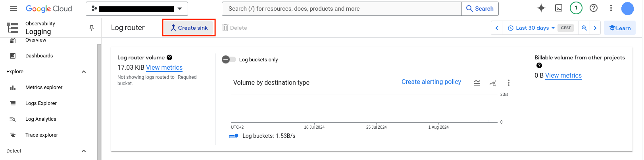This screenshot has width=644, height=160.
Task: Click the Create alerting policy link
Action: coord(431,82)
